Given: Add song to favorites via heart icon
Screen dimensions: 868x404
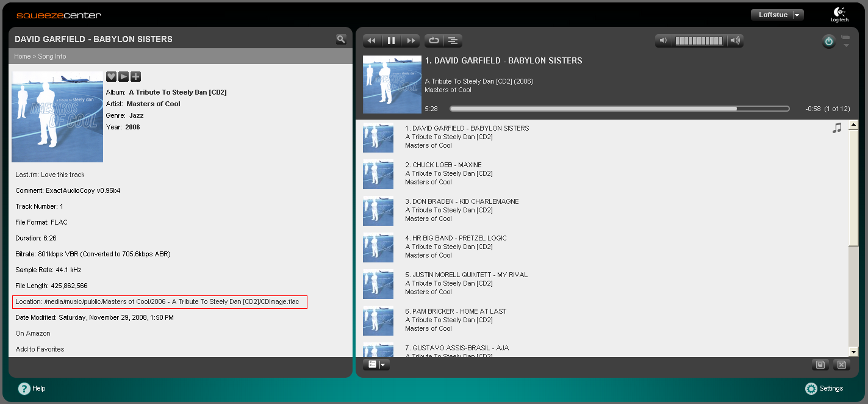Looking at the screenshot, I should click(x=111, y=76).
